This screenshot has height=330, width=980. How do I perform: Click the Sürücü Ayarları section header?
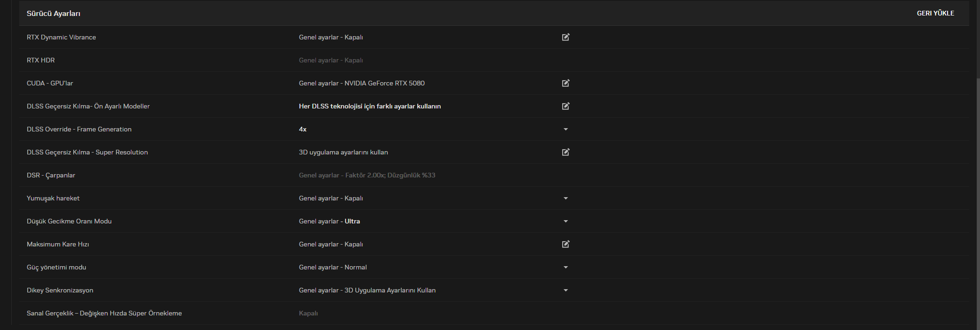tap(54, 14)
